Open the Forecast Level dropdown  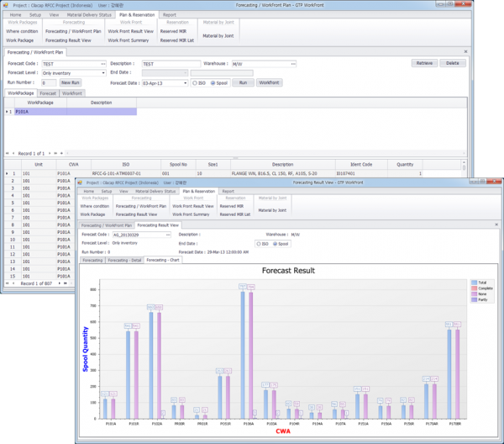tap(104, 74)
